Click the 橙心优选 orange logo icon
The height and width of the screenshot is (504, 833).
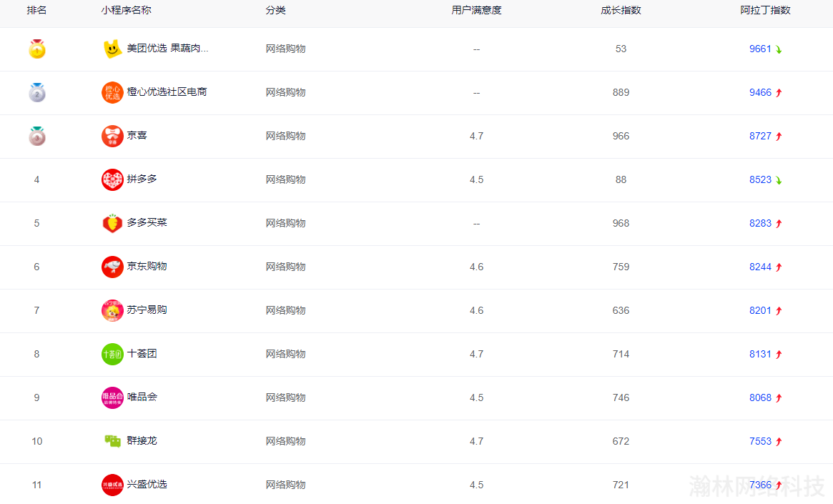click(112, 93)
